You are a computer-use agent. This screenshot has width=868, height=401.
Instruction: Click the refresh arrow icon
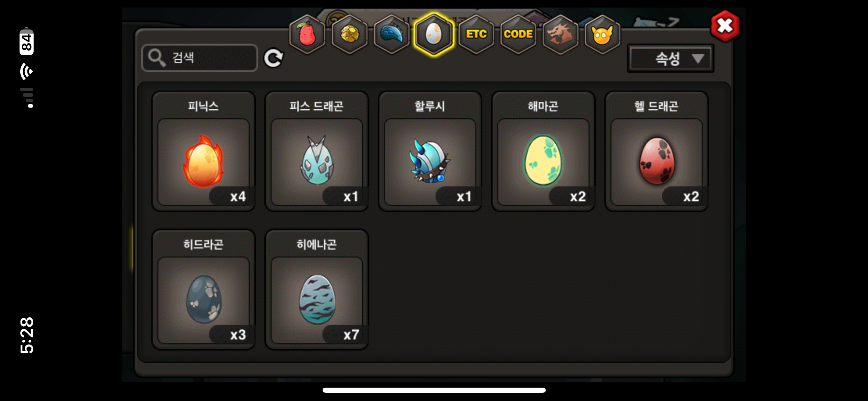(273, 58)
